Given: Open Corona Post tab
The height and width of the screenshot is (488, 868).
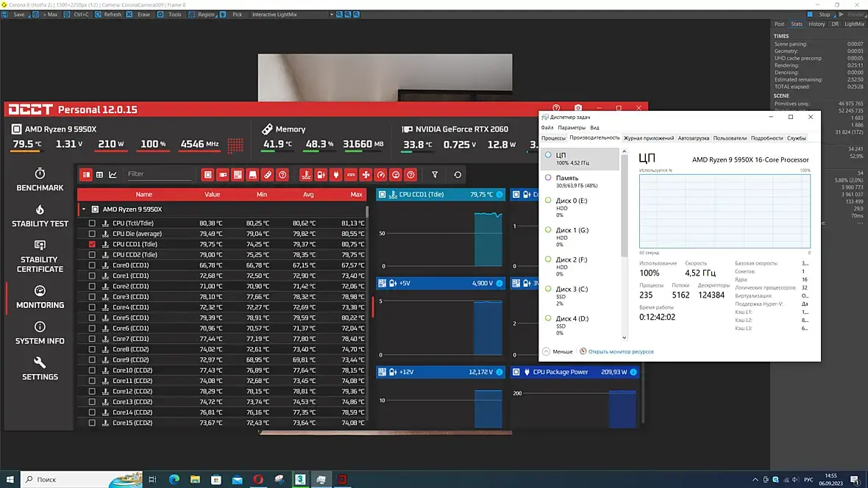Looking at the screenshot, I should pyautogui.click(x=780, y=24).
